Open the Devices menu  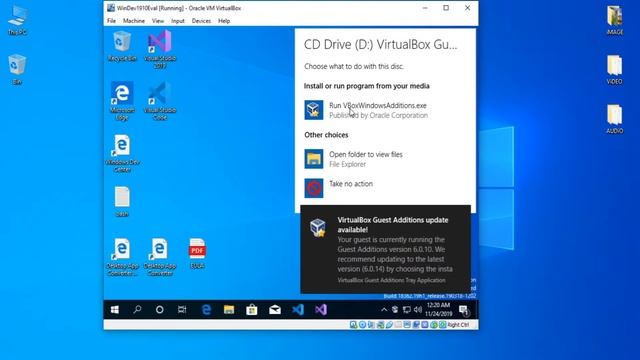(201, 21)
